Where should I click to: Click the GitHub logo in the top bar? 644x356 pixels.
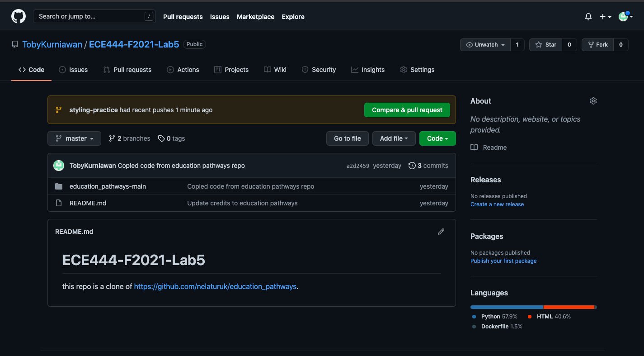click(18, 16)
